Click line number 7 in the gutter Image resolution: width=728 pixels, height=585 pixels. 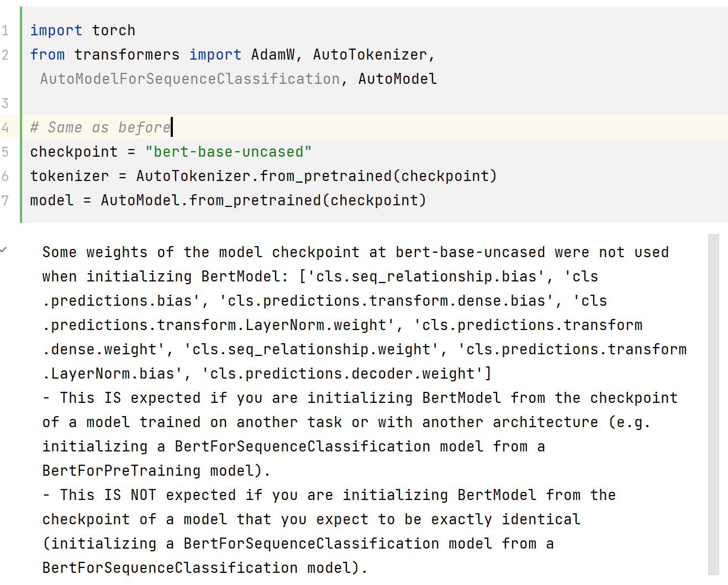click(6, 200)
